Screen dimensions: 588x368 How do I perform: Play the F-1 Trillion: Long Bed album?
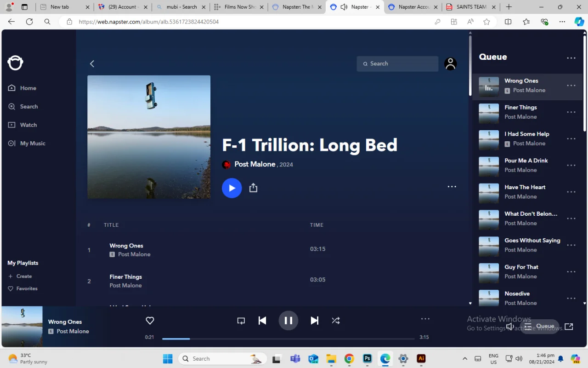pyautogui.click(x=232, y=188)
